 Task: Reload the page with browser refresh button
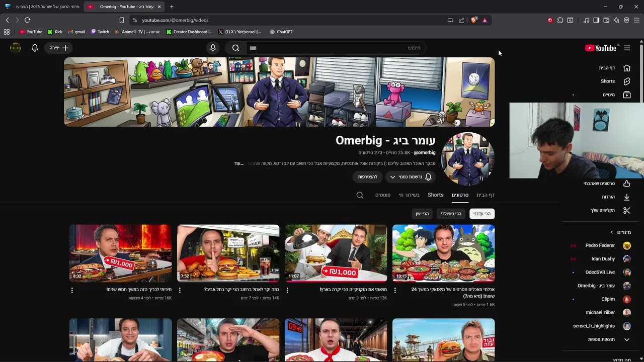click(x=27, y=20)
